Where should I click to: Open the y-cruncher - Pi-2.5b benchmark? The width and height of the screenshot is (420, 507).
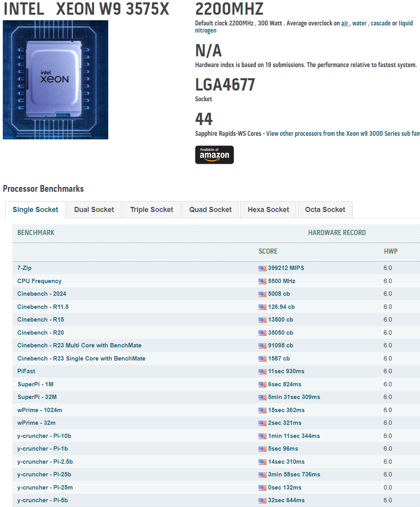[x=45, y=462]
